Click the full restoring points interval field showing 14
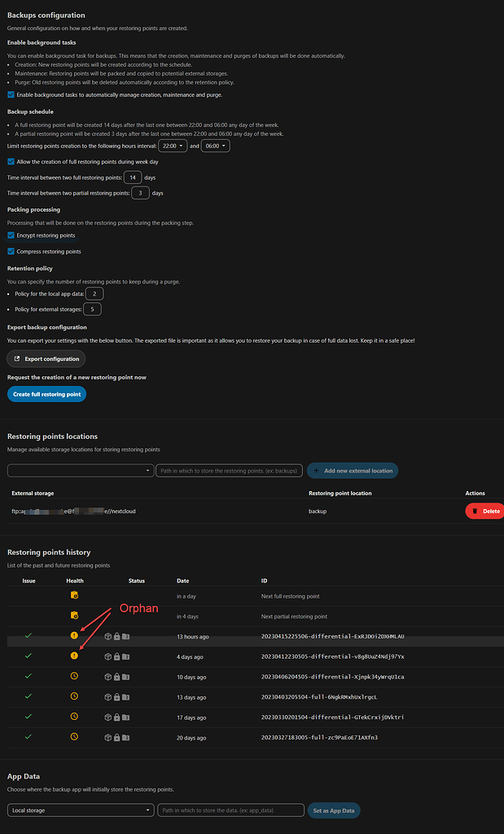The height and width of the screenshot is (834, 504). pyautogui.click(x=133, y=177)
